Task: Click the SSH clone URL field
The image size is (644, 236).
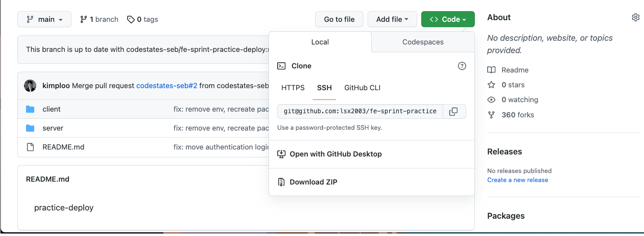Action: pyautogui.click(x=360, y=112)
